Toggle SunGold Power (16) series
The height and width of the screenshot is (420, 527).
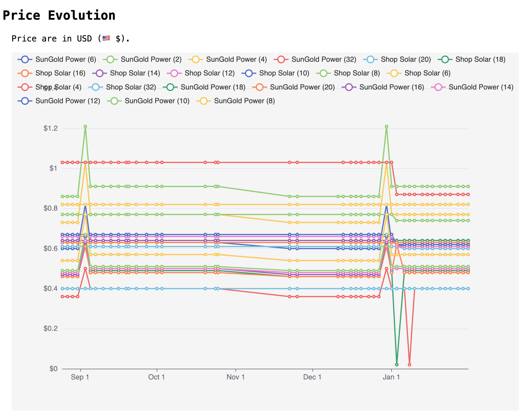[383, 87]
